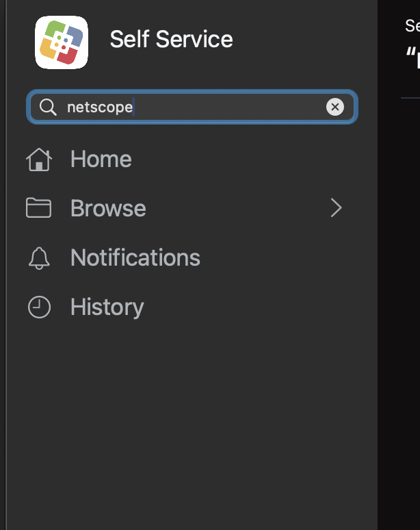Select the Browse label in sidebar
Image resolution: width=420 pixels, height=530 pixels.
(108, 208)
